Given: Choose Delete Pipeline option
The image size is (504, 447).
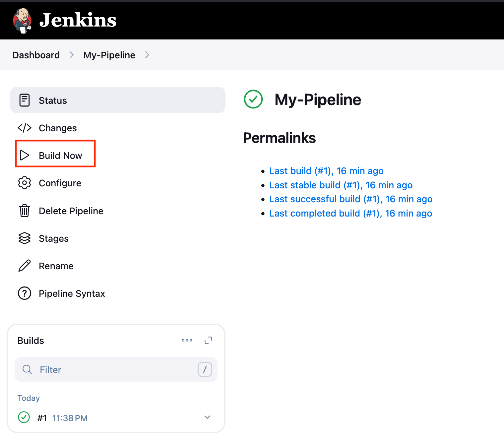Looking at the screenshot, I should point(71,211).
